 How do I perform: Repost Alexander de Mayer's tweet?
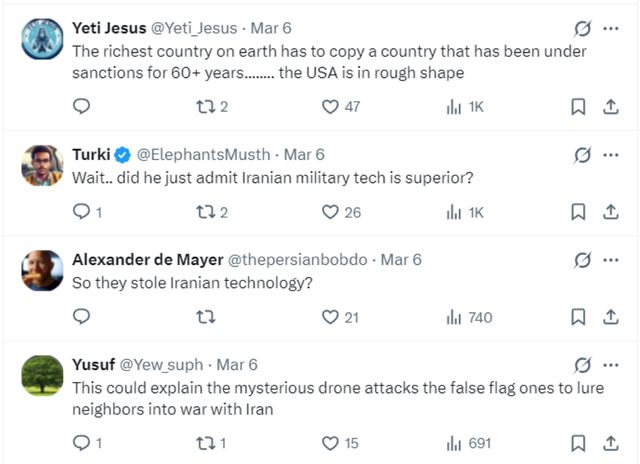[x=207, y=317]
